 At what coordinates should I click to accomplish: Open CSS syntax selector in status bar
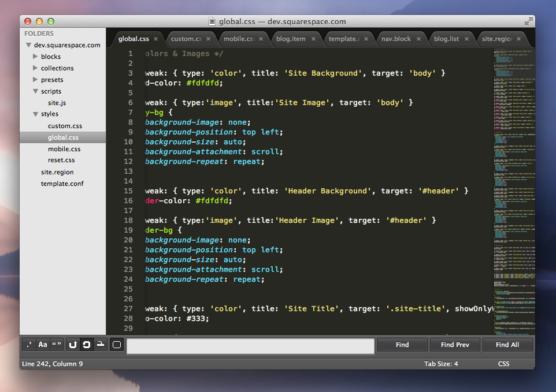pos(503,364)
